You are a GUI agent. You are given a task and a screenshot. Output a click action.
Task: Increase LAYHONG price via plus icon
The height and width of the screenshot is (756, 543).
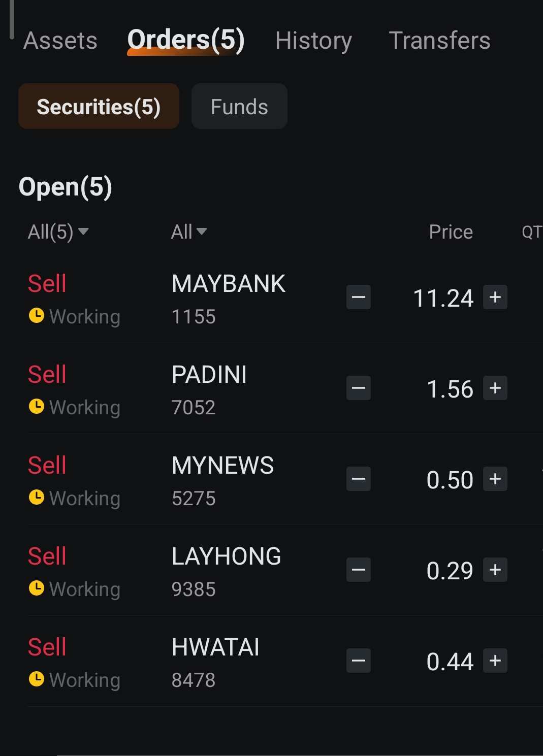(x=495, y=570)
